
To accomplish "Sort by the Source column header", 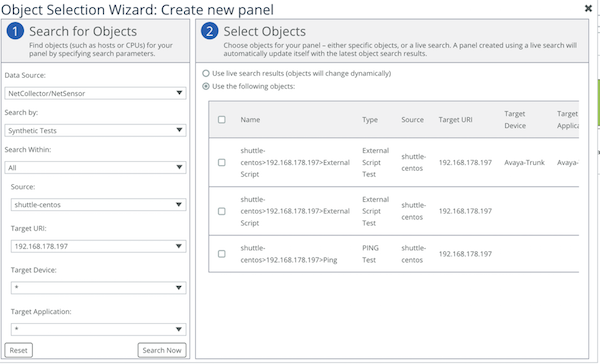I will 412,119.
